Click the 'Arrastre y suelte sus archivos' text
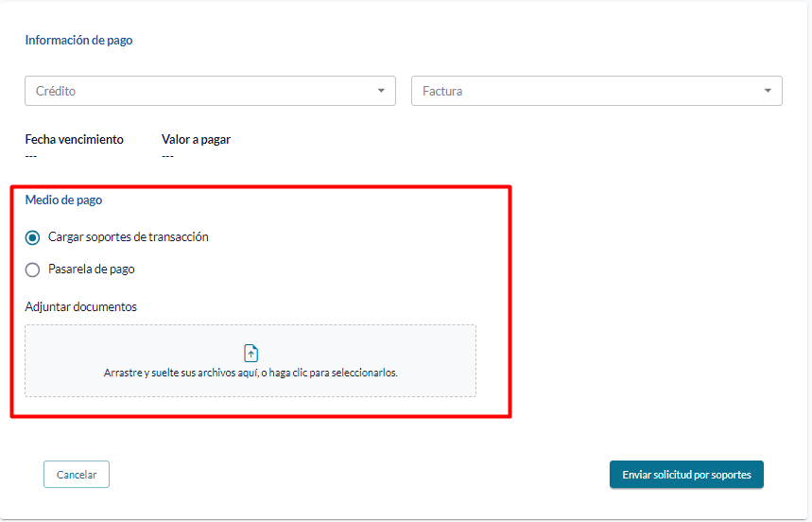This screenshot has height=522, width=812. coord(251,373)
